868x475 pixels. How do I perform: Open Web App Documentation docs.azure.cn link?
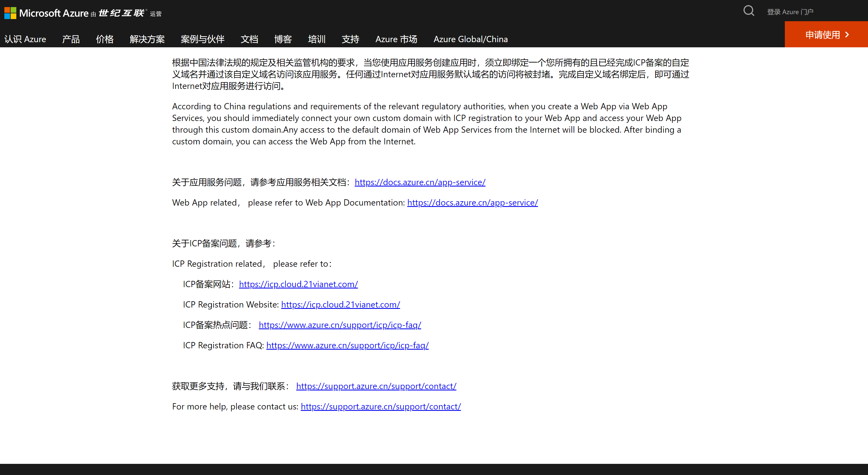click(x=472, y=203)
